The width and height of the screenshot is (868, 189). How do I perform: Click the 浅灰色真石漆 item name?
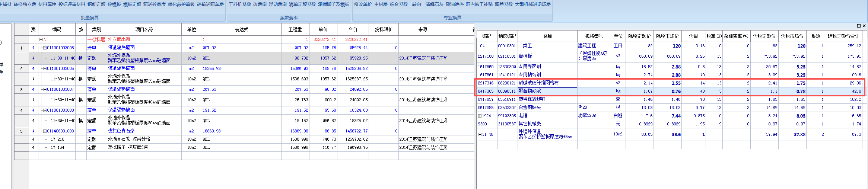click(x=121, y=131)
